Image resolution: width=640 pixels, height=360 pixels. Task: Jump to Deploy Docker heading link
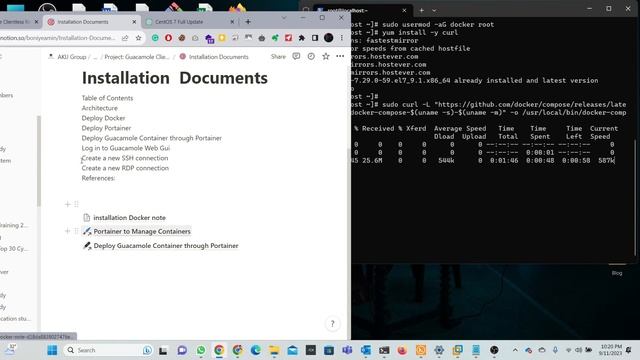[x=103, y=118]
